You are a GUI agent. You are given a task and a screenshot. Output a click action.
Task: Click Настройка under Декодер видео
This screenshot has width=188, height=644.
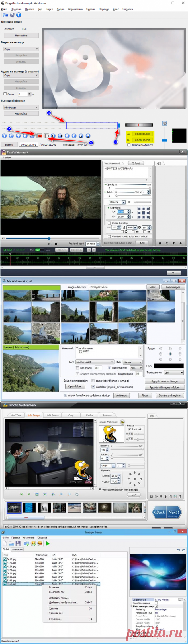click(21, 36)
